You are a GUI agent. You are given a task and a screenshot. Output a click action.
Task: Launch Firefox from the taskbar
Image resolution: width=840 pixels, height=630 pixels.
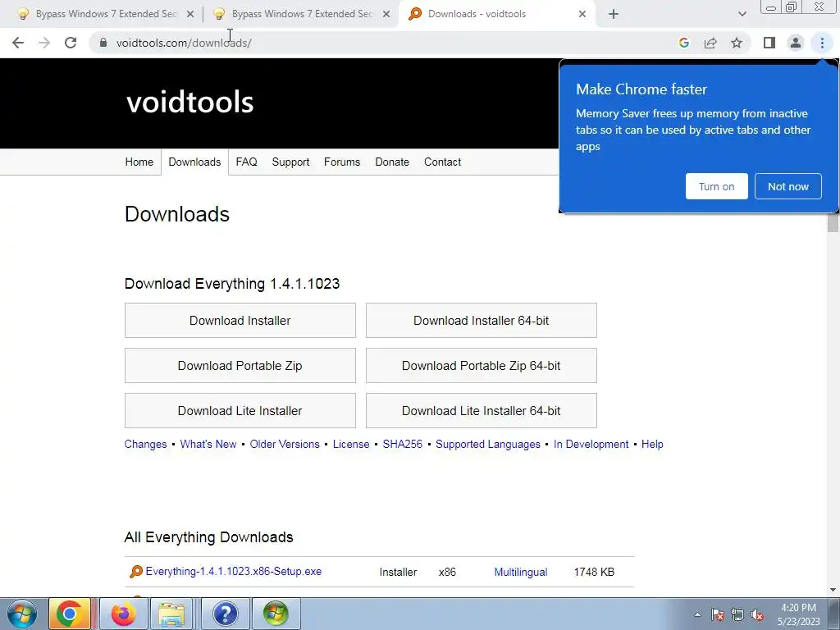coord(124,614)
